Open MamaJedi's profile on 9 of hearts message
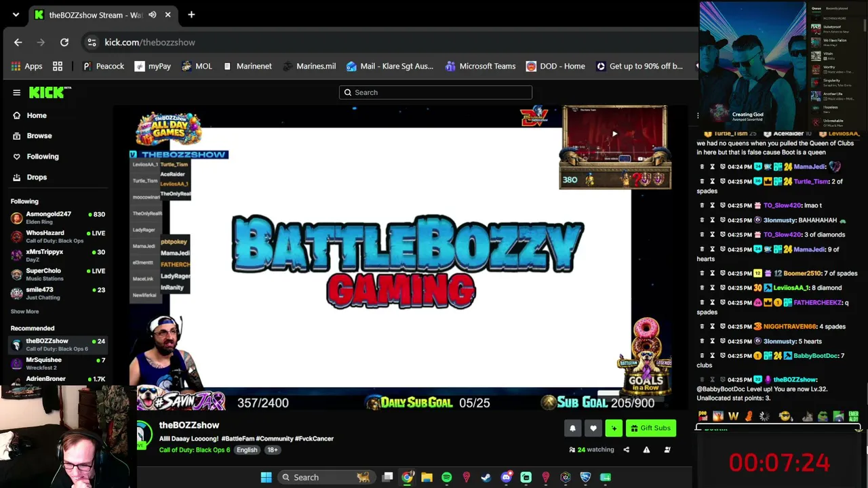 (x=810, y=249)
